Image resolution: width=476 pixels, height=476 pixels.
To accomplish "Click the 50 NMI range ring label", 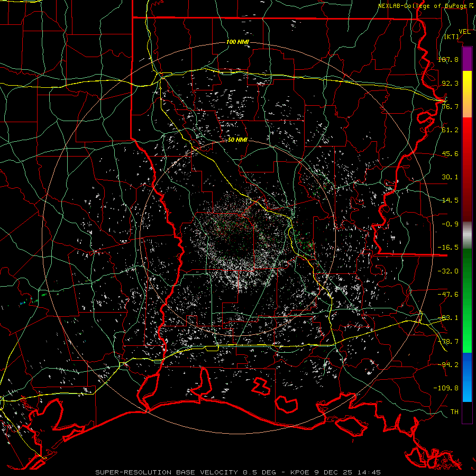I will coord(237,140).
